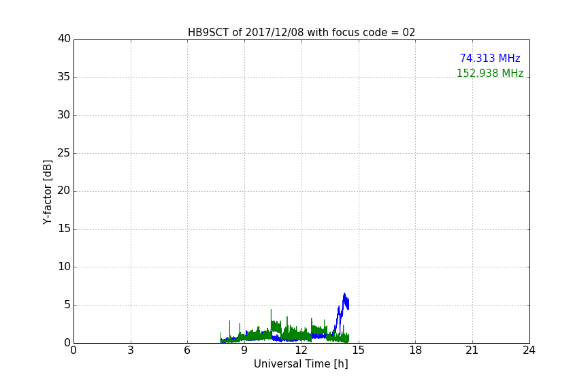Viewport: 588px width, 392px height.
Task: Click y-axis tick label 30
Action: [64, 115]
